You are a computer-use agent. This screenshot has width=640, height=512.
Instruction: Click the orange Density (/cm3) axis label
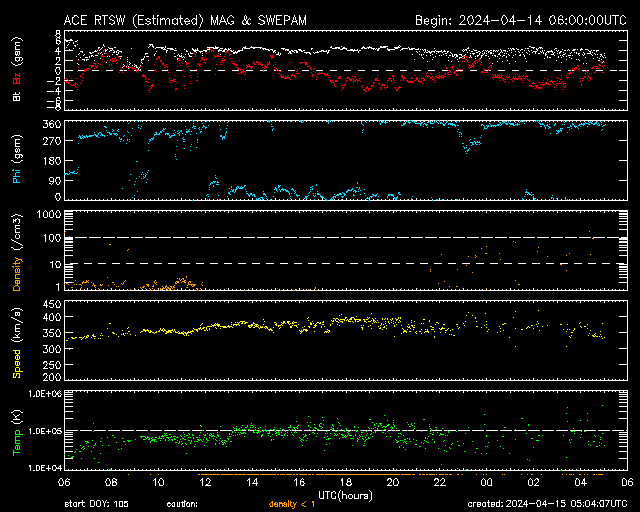(17, 252)
